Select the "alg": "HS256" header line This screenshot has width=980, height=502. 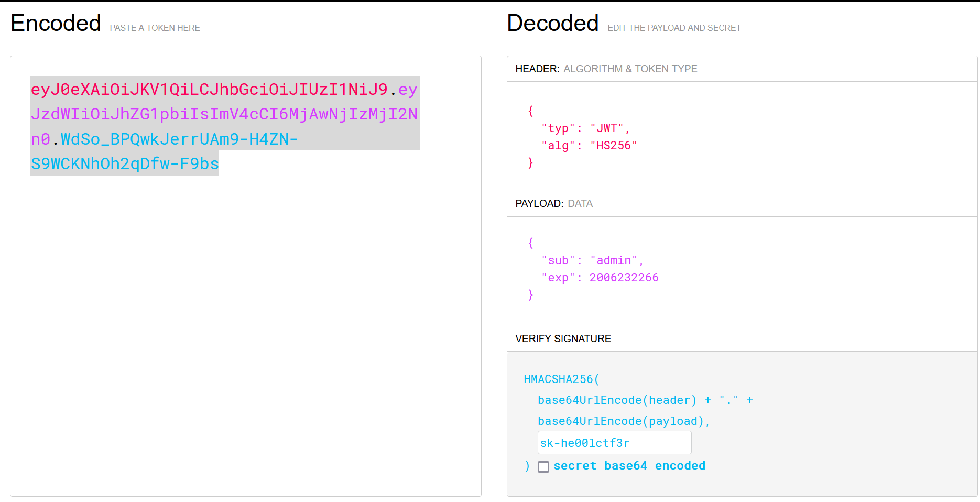coord(589,146)
